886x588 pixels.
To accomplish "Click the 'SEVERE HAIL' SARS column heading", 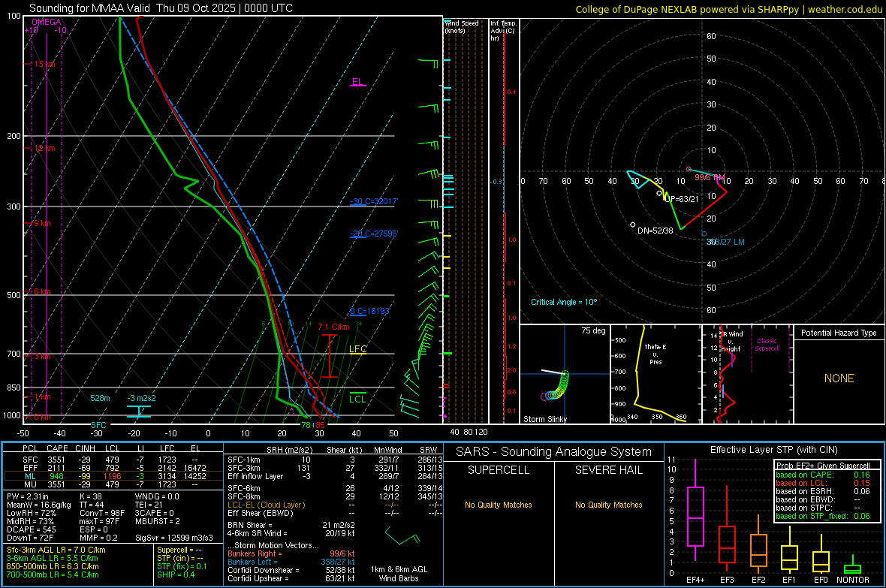I will click(608, 470).
